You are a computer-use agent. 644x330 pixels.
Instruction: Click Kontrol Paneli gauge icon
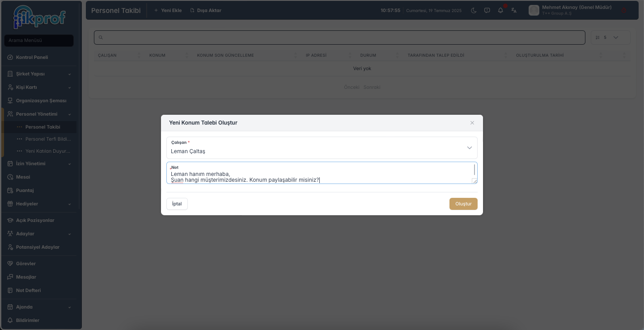(x=10, y=57)
